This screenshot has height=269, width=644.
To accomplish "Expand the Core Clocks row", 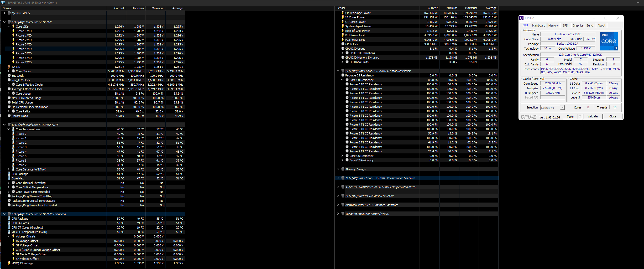I will click(8, 71).
